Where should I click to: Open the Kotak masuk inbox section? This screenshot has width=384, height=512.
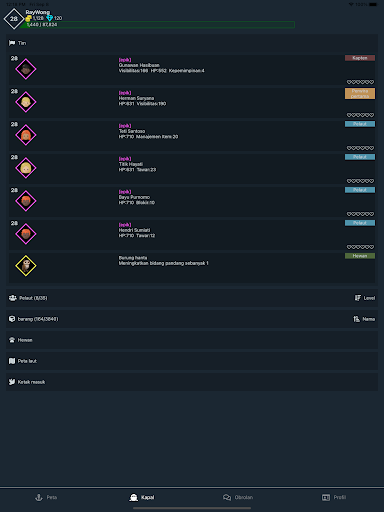(192, 382)
